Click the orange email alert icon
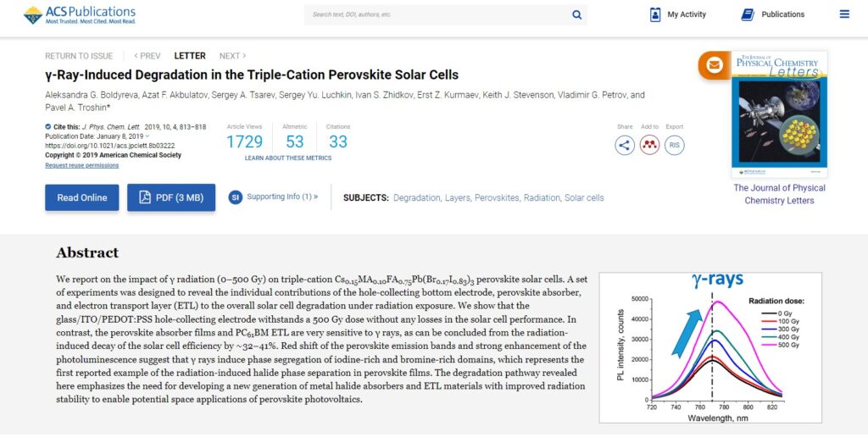This screenshot has height=443, width=868. point(714,65)
